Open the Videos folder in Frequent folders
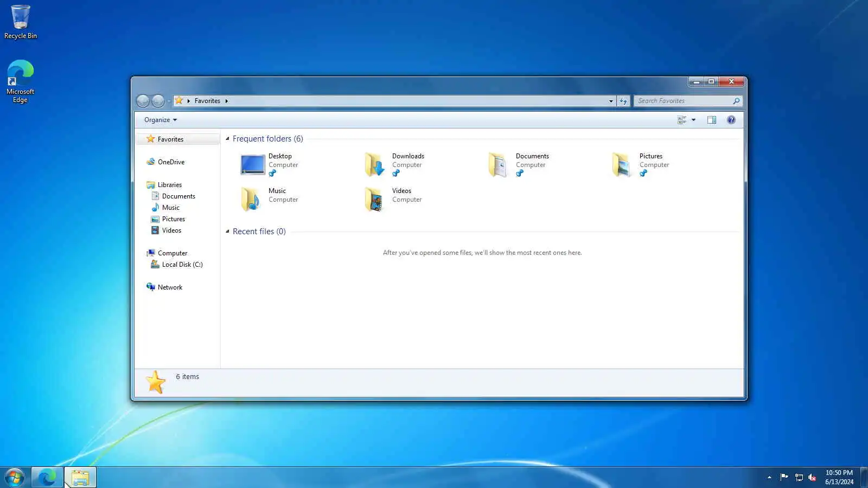 tap(374, 200)
